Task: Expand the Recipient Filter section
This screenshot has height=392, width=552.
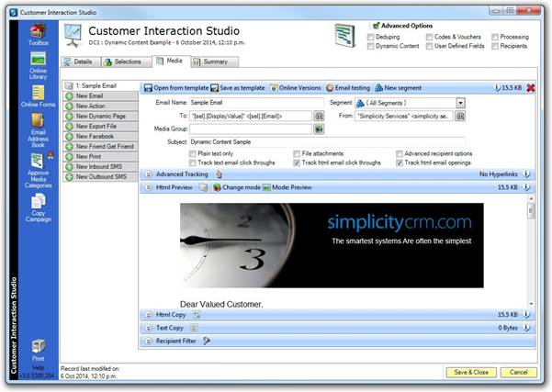Action: [x=149, y=341]
